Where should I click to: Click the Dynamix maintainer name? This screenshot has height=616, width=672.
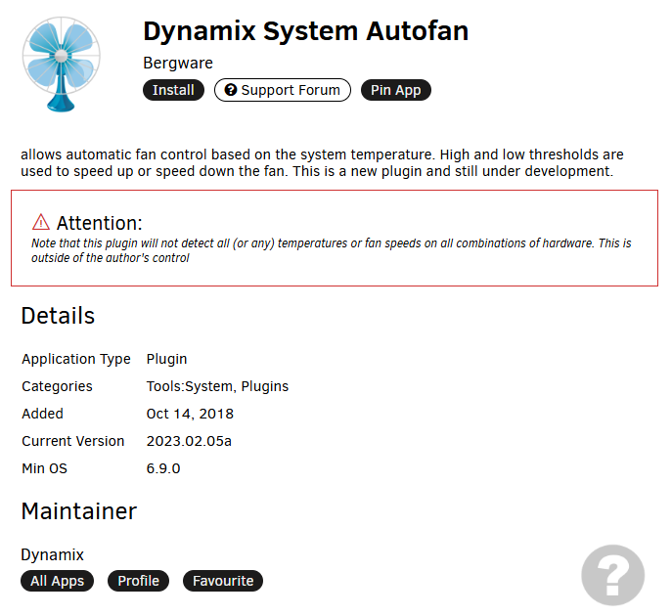tap(52, 554)
